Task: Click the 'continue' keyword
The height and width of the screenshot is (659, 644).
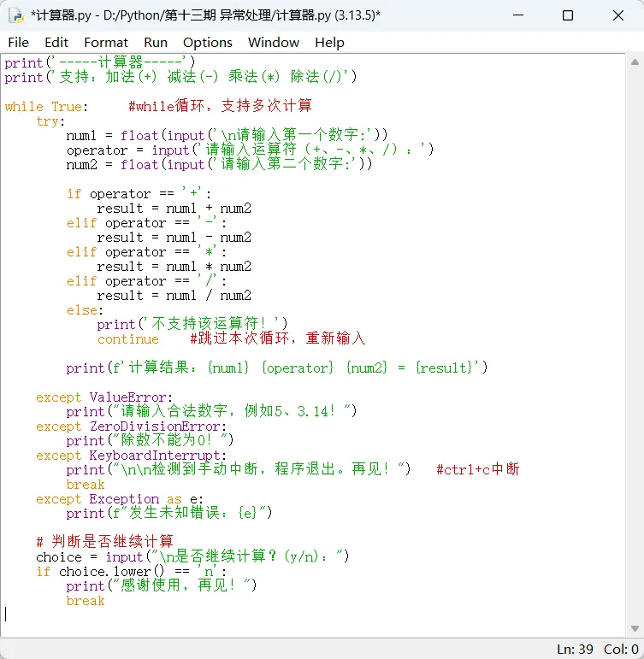Action: tap(128, 339)
